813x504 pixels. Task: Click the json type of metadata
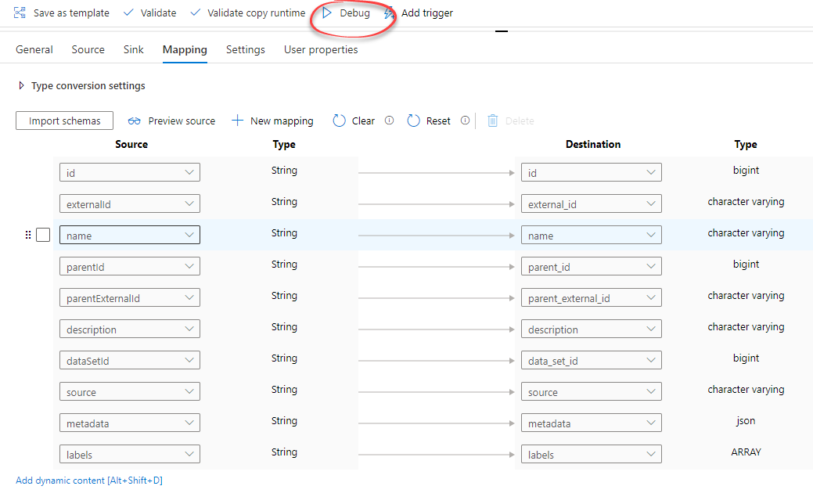point(746,420)
